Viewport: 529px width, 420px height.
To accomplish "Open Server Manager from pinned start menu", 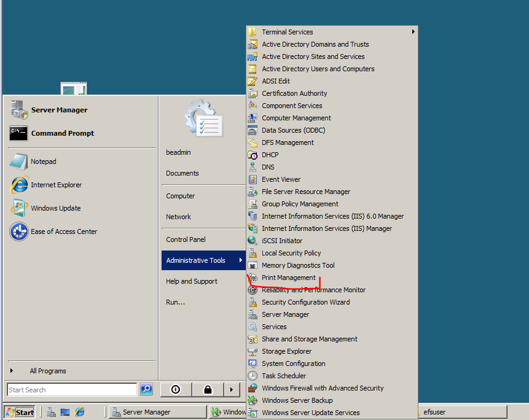I will pyautogui.click(x=82, y=110).
